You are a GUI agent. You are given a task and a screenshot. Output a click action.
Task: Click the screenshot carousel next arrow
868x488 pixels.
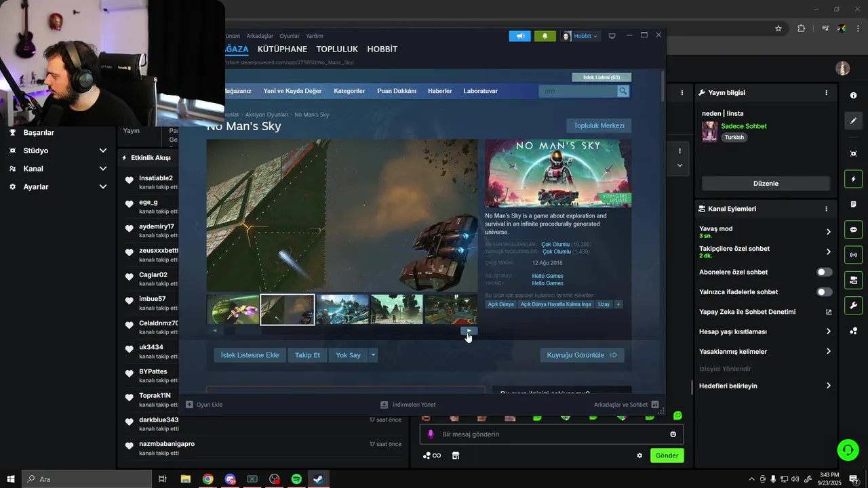coord(469,331)
